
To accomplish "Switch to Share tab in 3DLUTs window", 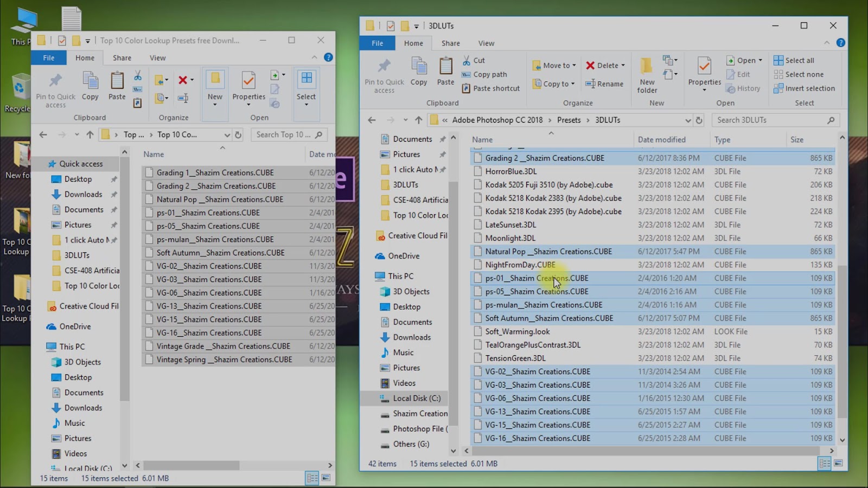I will [x=450, y=43].
